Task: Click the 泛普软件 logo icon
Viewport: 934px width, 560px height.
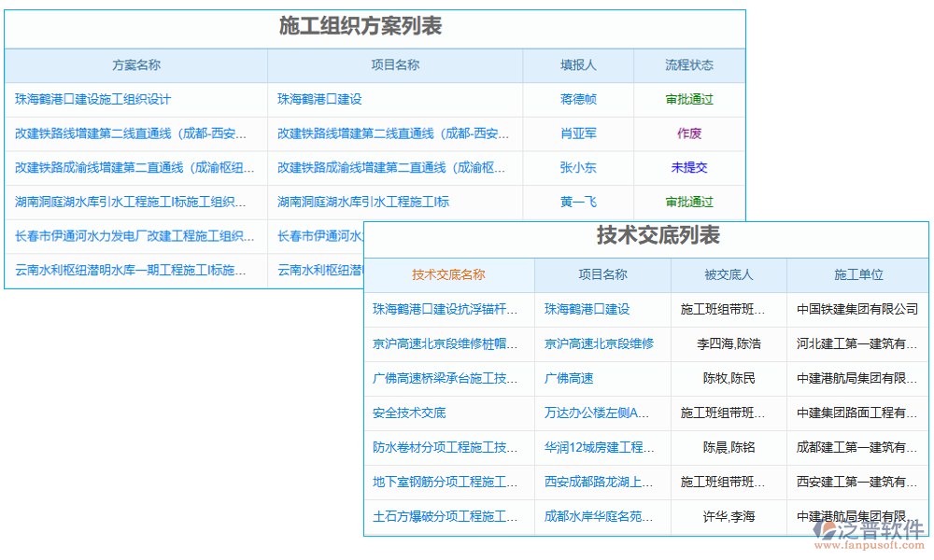Action: coord(825,532)
